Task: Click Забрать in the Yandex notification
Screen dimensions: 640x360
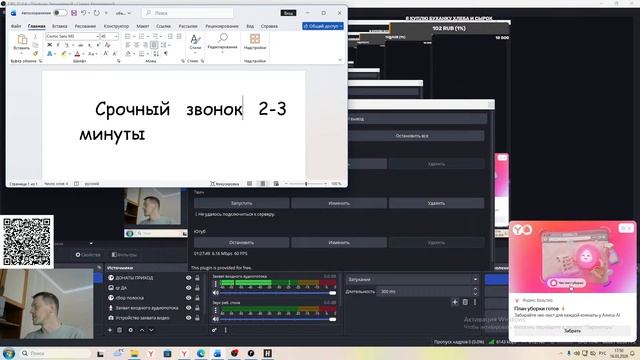Action: click(x=572, y=331)
